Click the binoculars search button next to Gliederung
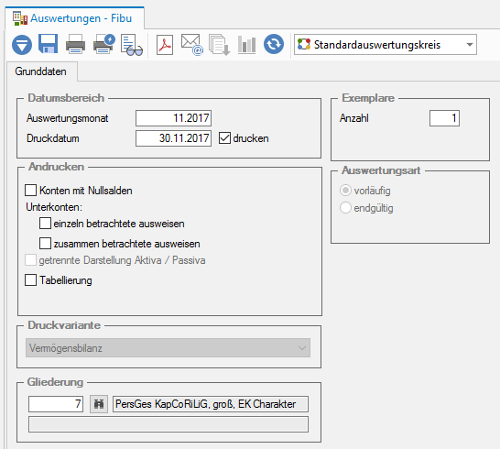The image size is (500, 449). [99, 404]
